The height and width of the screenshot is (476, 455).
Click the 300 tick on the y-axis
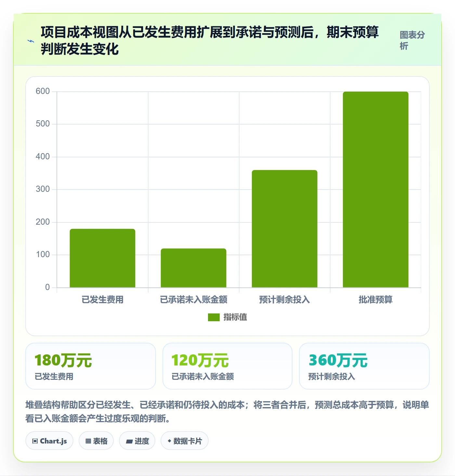pyautogui.click(x=43, y=189)
